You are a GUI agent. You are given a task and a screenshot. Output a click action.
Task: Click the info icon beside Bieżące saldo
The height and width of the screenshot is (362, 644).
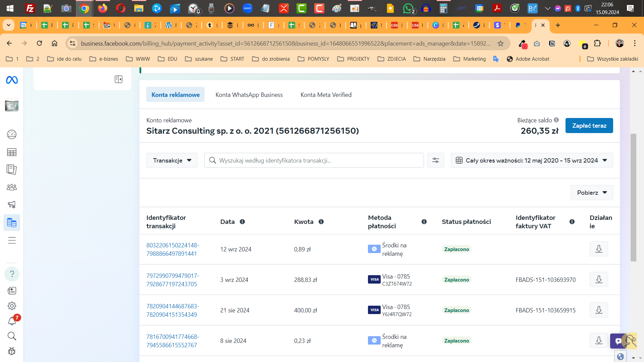coord(556,120)
